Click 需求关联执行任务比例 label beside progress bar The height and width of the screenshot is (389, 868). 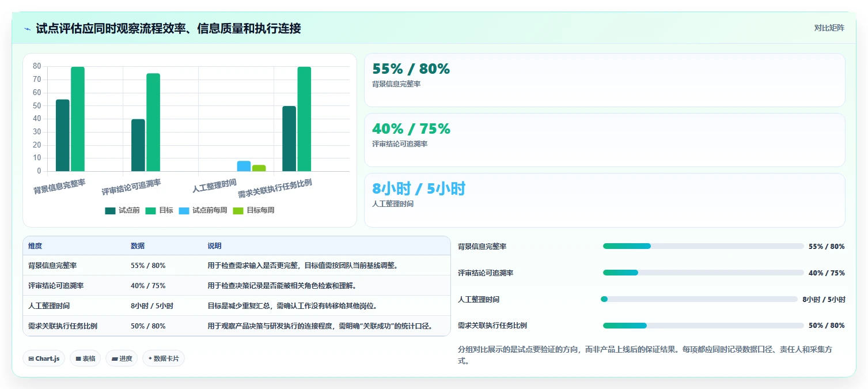492,326
